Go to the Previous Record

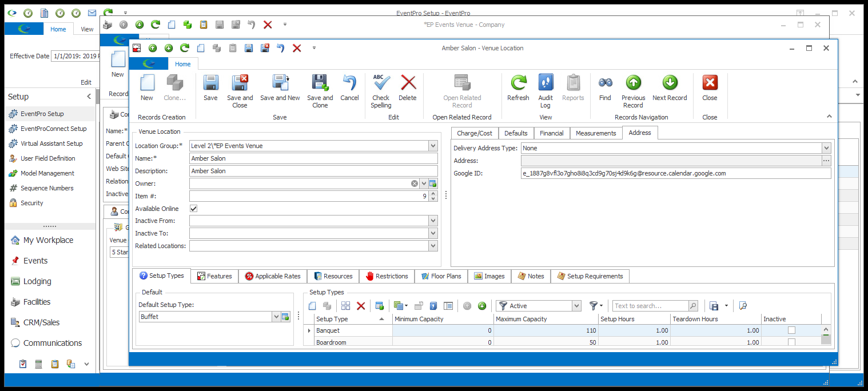point(633,91)
